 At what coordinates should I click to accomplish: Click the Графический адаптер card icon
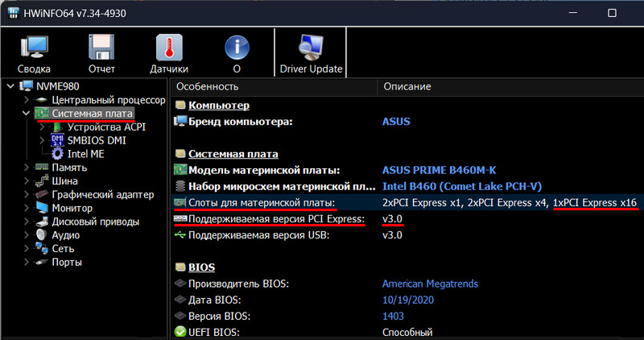point(42,194)
